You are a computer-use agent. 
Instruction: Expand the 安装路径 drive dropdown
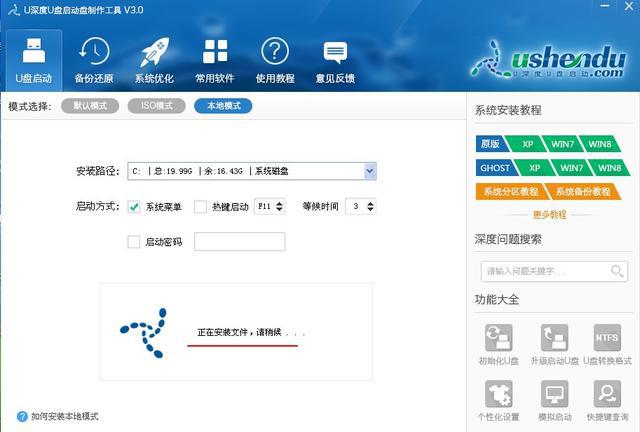(370, 171)
